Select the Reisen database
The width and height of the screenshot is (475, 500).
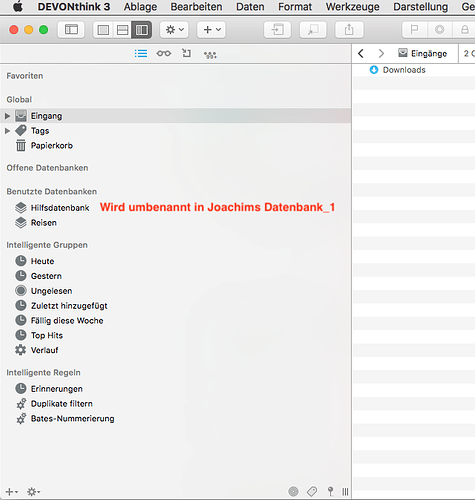[x=44, y=223]
